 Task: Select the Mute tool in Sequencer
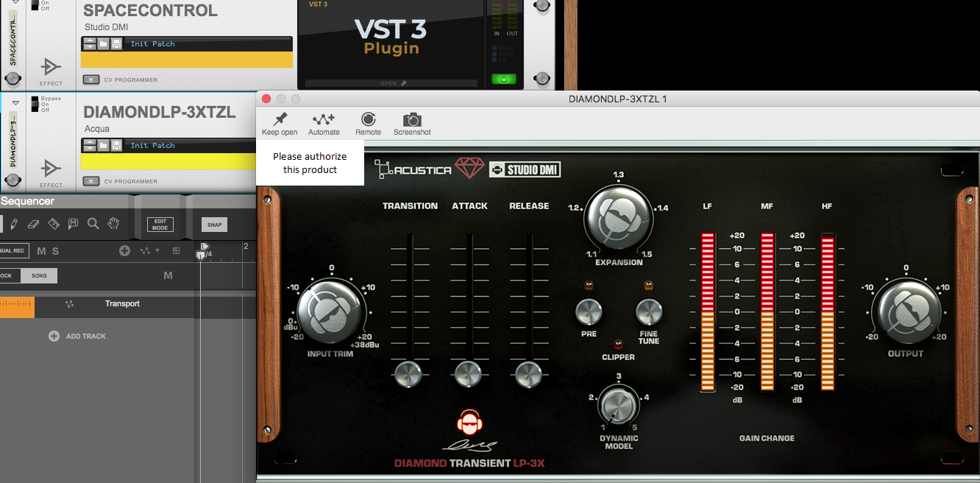(x=73, y=224)
